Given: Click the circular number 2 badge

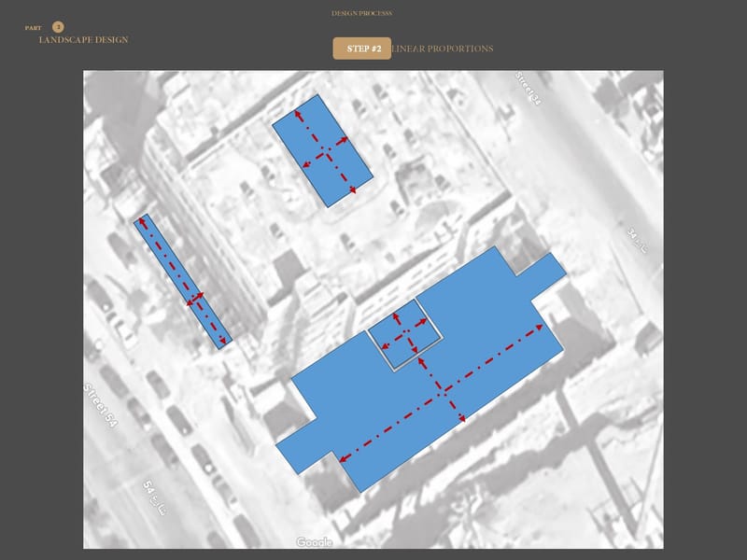Looking at the screenshot, I should pyautogui.click(x=58, y=27).
